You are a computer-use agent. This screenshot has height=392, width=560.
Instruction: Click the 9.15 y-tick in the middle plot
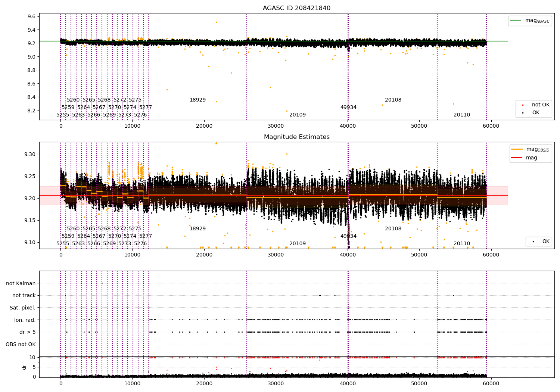[x=30, y=220]
